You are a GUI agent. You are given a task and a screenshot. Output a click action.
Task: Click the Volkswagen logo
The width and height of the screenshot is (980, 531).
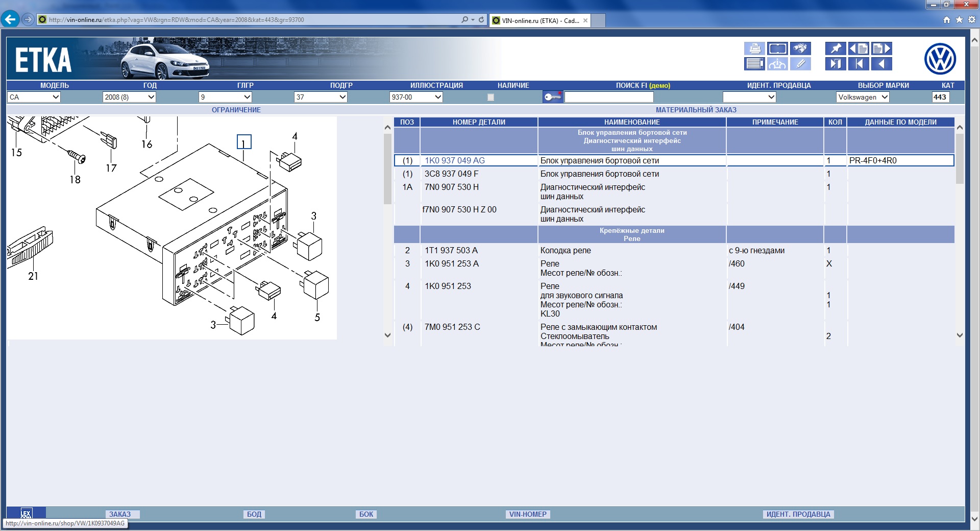point(940,59)
